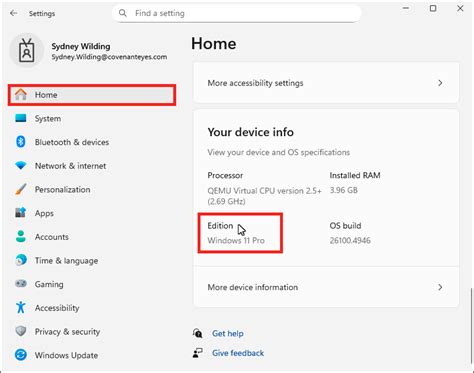Click the Gaming controller icon

pos(21,284)
